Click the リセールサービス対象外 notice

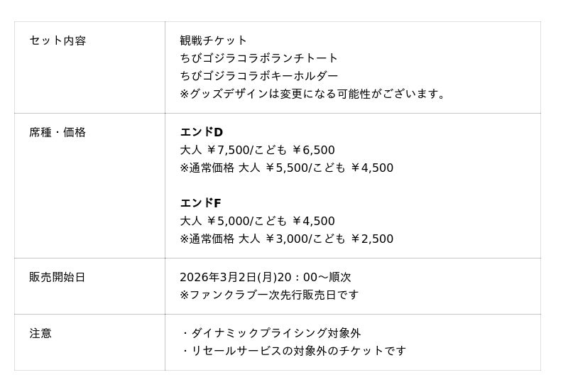294,351
